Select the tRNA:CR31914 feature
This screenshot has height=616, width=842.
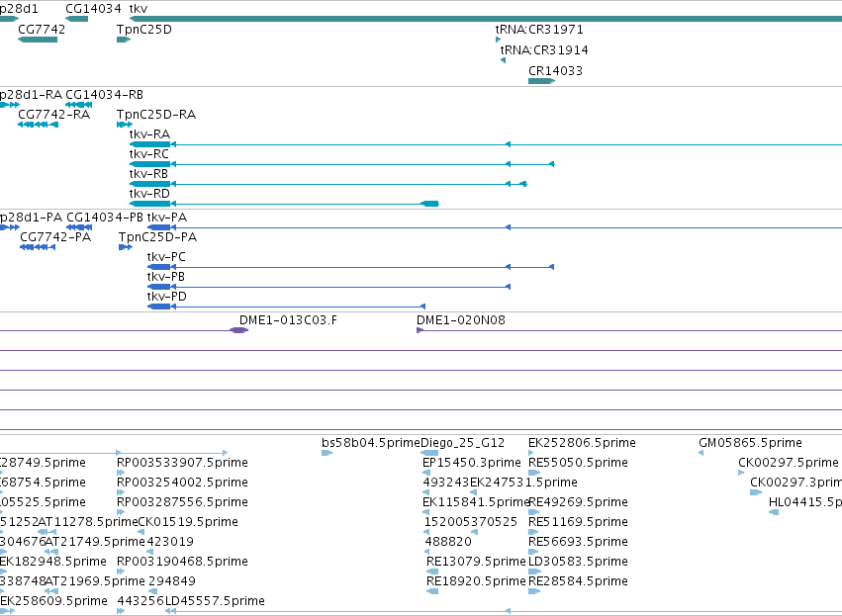point(504,60)
